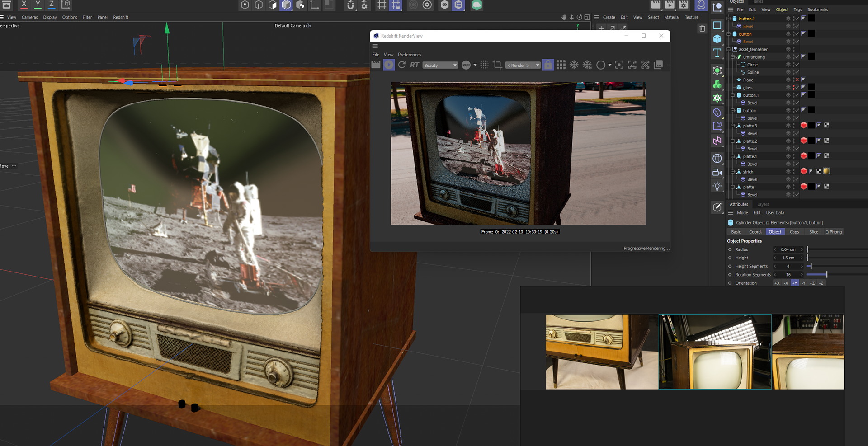Click the Radius value field 0.64 cm
868x446 pixels.
click(788, 249)
